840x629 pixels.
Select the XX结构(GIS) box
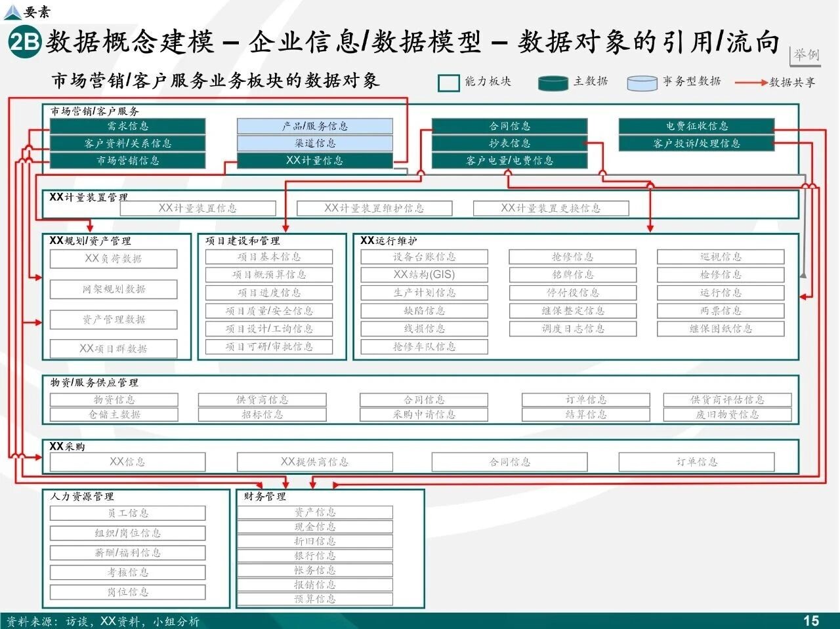[x=424, y=275]
